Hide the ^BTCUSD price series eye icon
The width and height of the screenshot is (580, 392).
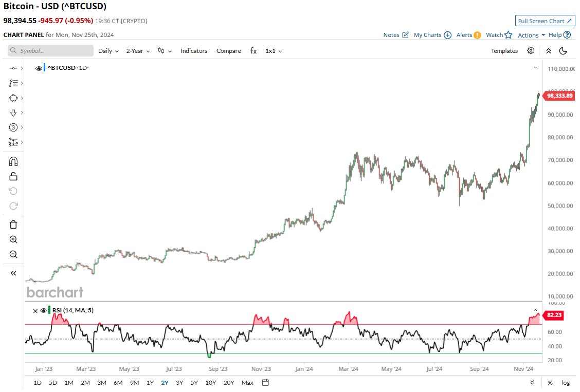coord(39,68)
